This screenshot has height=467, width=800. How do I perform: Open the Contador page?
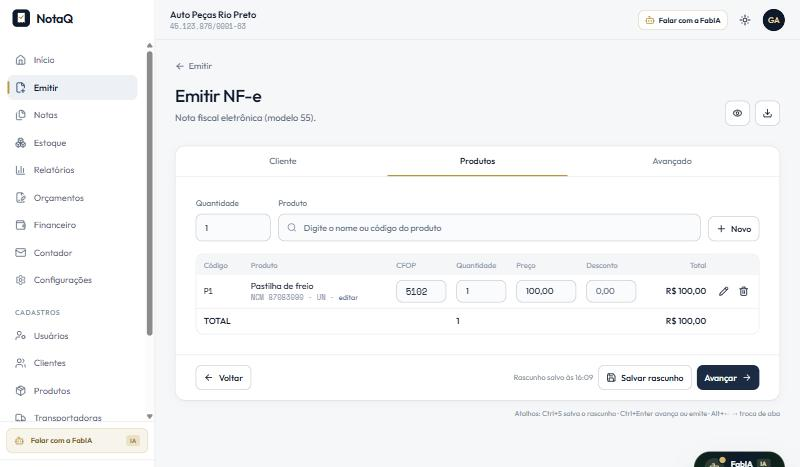(x=72, y=253)
